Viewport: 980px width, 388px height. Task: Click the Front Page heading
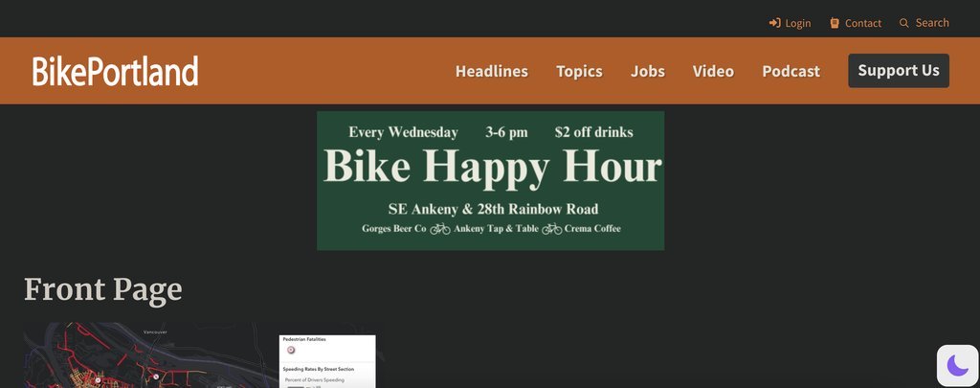click(x=103, y=289)
